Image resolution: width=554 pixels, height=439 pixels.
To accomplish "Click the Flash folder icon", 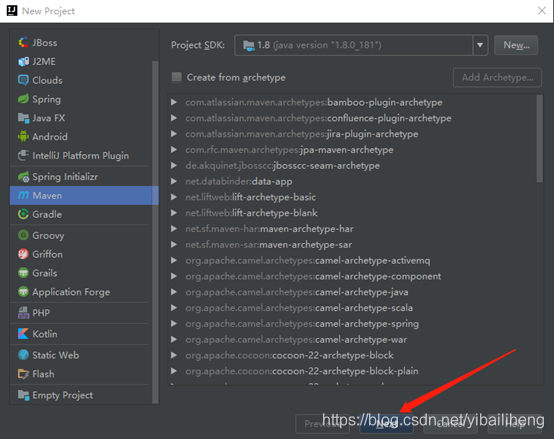I will tap(23, 374).
